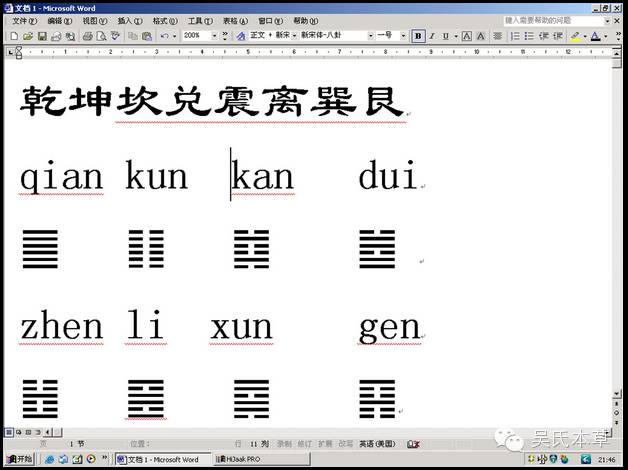This screenshot has width=628, height=470.
Task: Open print preview from toolbar
Action: point(101,36)
